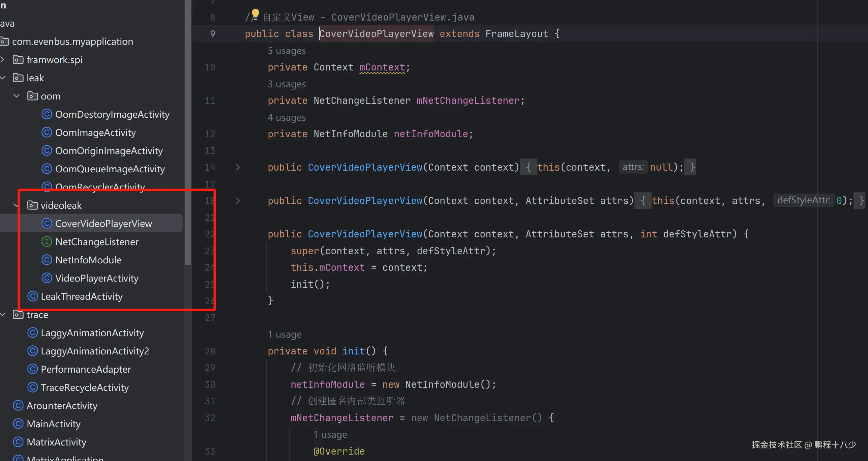Click the NetChangeListener interface icon
The width and height of the screenshot is (868, 461).
[x=47, y=242]
